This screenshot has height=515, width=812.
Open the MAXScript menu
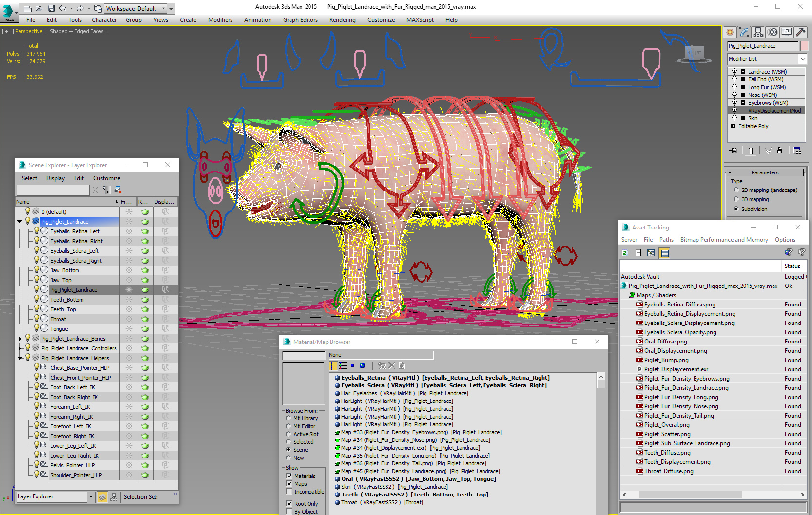tap(420, 20)
